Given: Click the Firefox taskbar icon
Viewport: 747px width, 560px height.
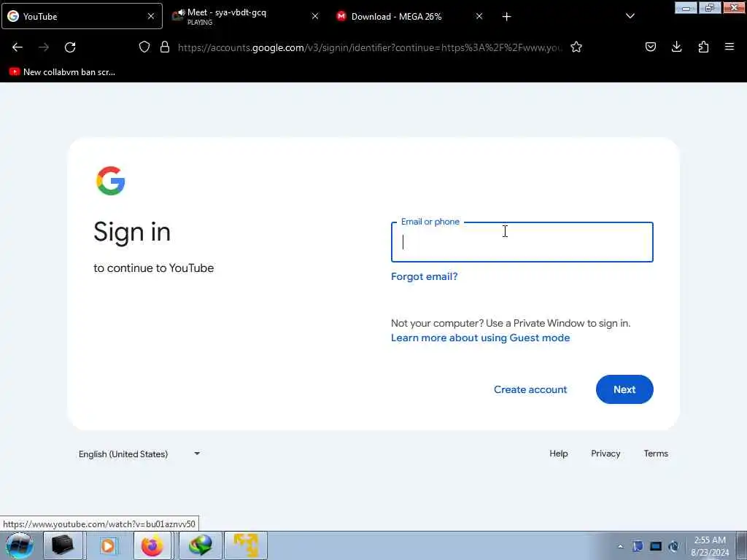Looking at the screenshot, I should click(x=152, y=545).
